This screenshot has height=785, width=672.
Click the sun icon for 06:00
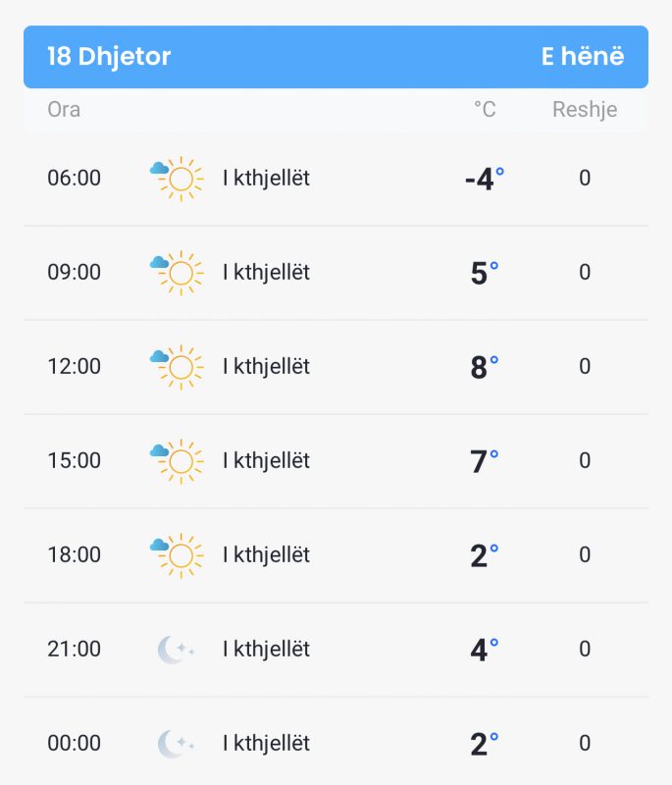177,179
